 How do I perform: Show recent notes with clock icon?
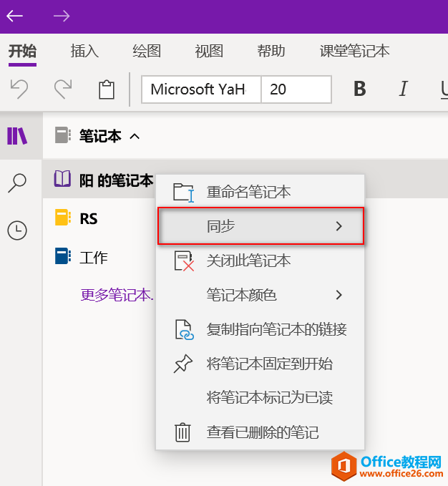(17, 230)
